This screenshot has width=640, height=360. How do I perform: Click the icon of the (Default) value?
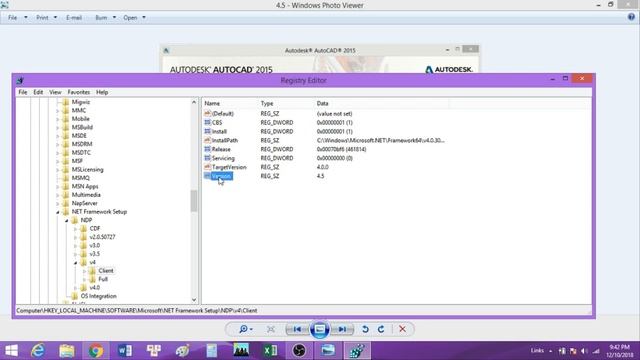click(x=207, y=113)
